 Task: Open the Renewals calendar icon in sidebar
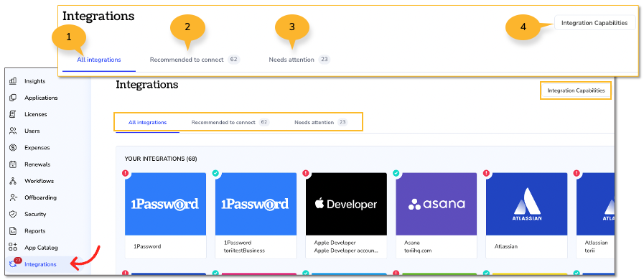click(x=13, y=164)
